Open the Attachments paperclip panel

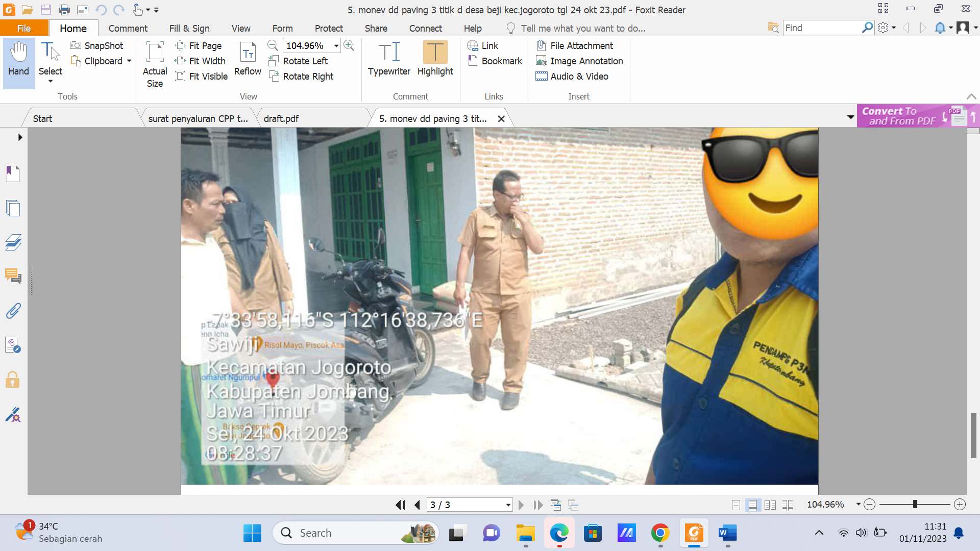click(x=13, y=311)
